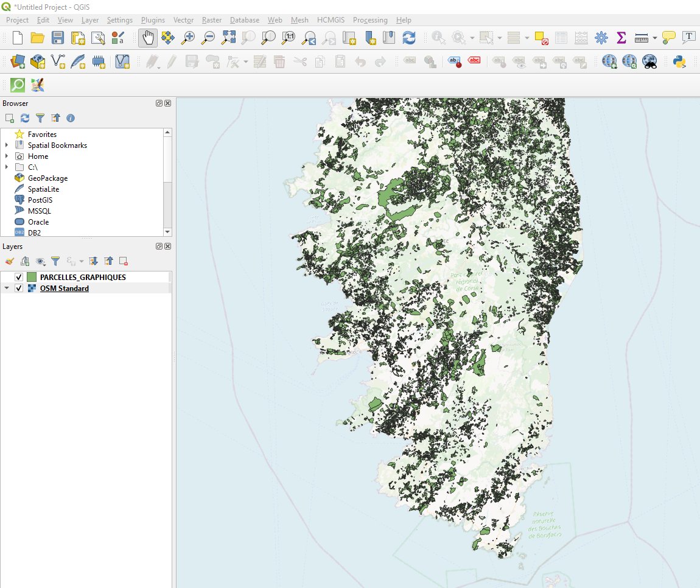The image size is (700, 588).
Task: Open the Processing menu
Action: (369, 20)
